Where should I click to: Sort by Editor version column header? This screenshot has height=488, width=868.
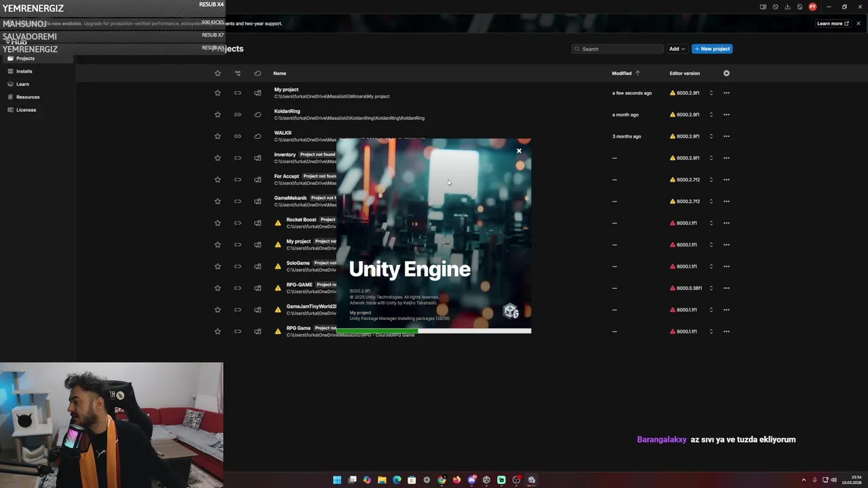click(684, 73)
